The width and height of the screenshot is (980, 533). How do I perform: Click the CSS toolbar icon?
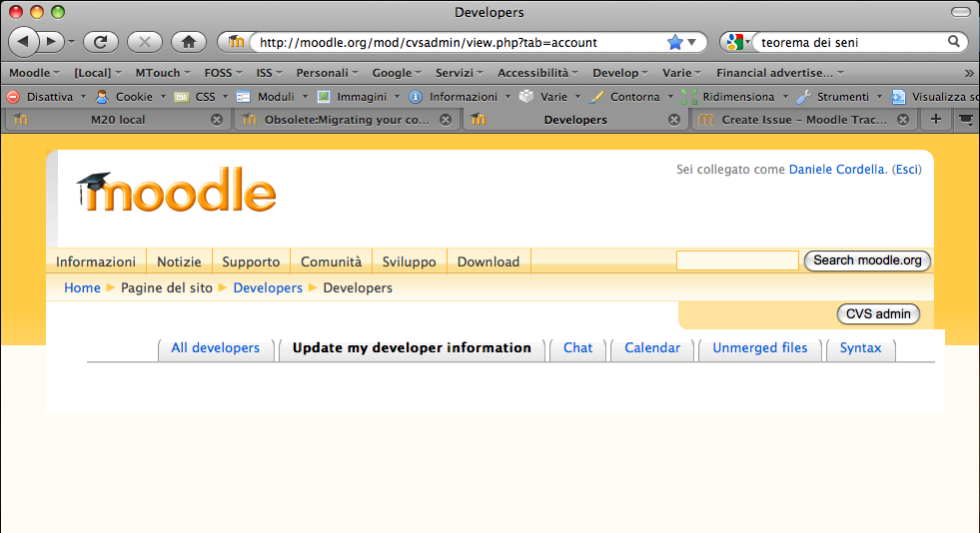tap(181, 97)
